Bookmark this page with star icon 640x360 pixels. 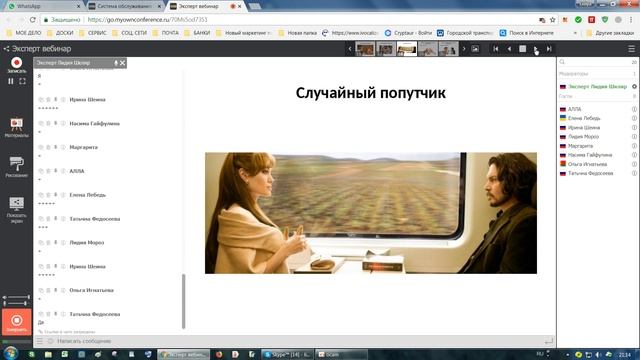tap(553, 20)
